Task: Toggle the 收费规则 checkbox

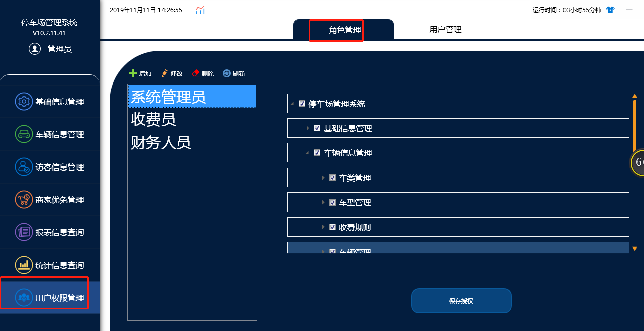Action: tap(332, 227)
